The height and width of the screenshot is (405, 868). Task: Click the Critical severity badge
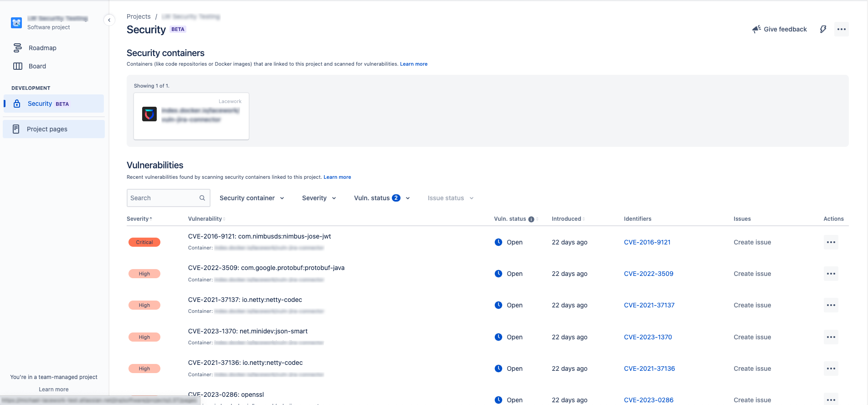pos(144,242)
